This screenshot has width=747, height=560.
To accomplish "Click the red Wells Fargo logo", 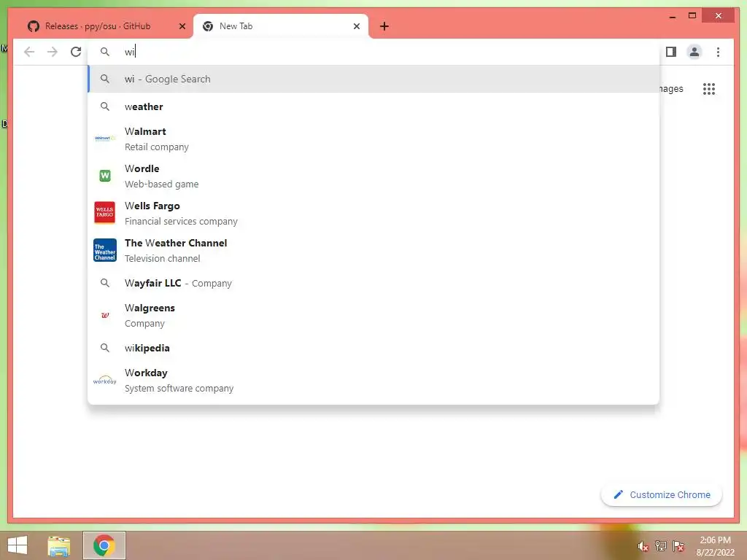I will pyautogui.click(x=105, y=212).
